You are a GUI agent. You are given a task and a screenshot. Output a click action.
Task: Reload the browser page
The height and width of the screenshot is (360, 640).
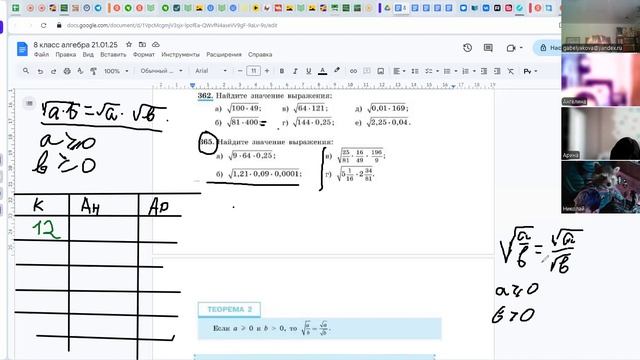(43, 25)
